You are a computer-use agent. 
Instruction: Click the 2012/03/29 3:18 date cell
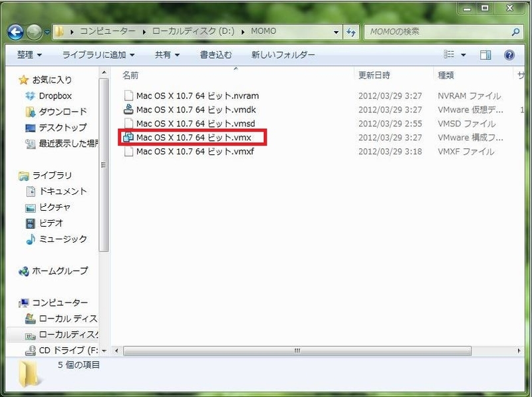point(390,152)
